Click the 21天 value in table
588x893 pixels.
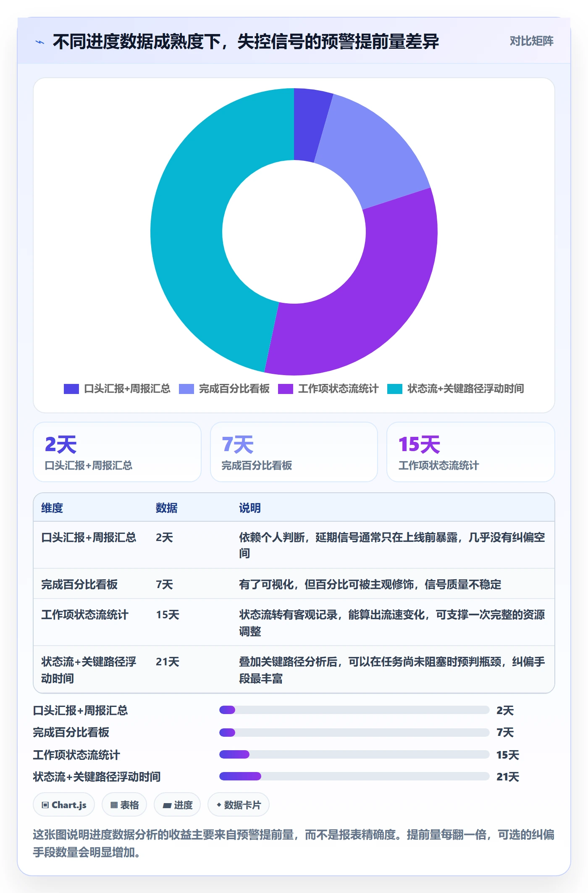[168, 662]
